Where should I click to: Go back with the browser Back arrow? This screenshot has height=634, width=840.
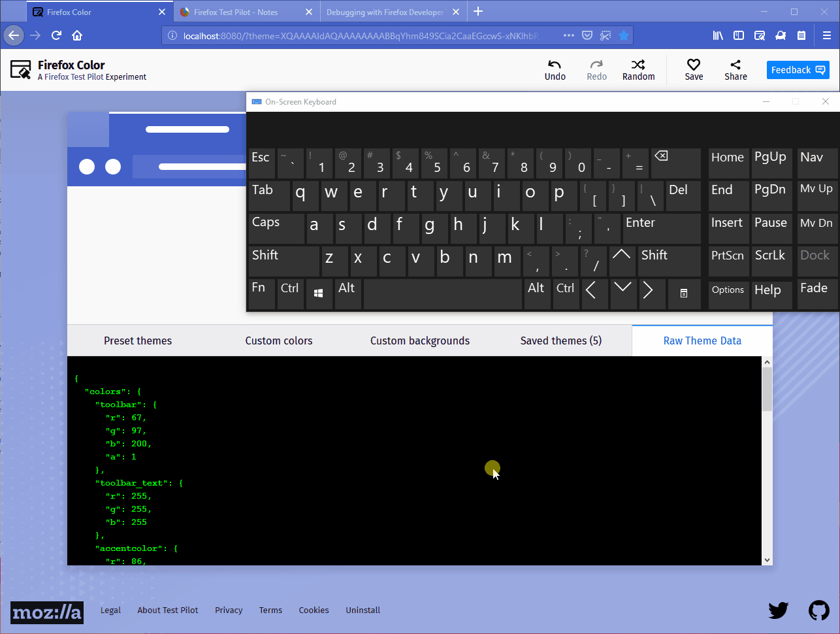14,35
